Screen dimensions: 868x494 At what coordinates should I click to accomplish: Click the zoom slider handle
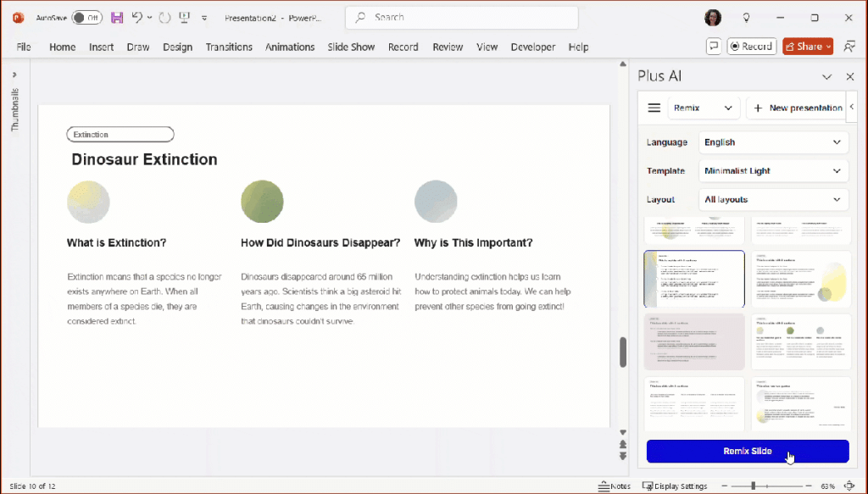pos(754,486)
